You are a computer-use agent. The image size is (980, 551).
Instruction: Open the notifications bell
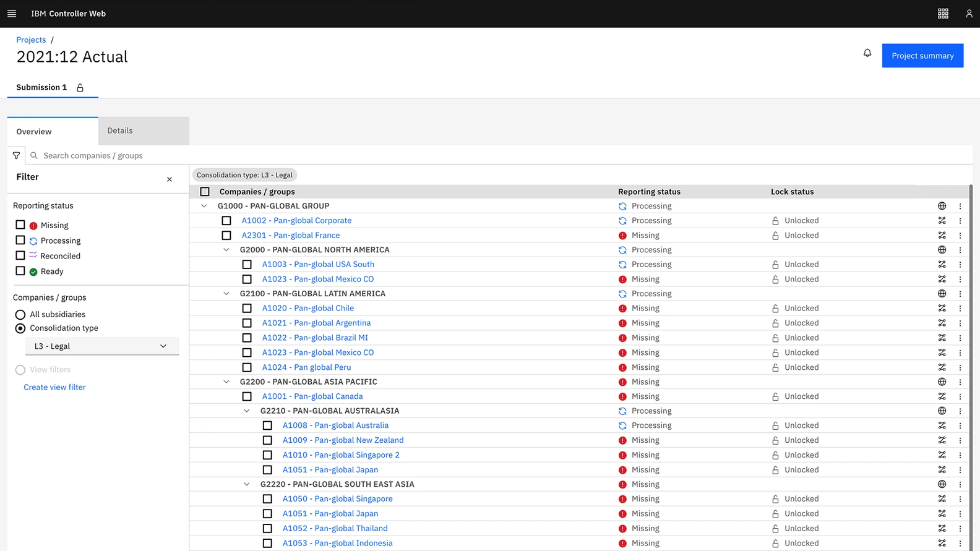(x=867, y=53)
